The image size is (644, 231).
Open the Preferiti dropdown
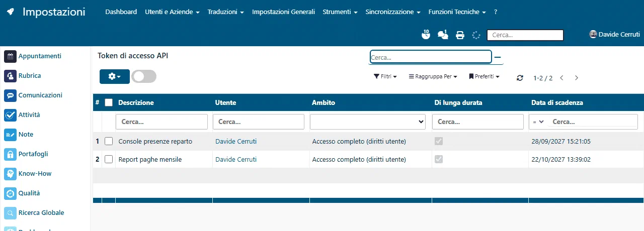pyautogui.click(x=484, y=77)
